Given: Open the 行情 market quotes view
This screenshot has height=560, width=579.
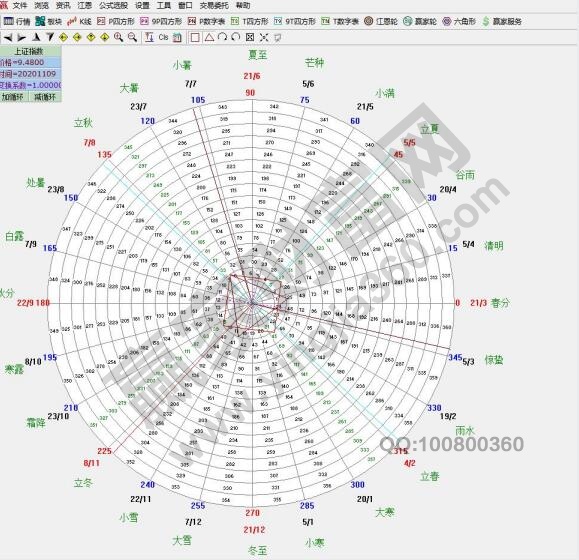Looking at the screenshot, I should click(16, 21).
